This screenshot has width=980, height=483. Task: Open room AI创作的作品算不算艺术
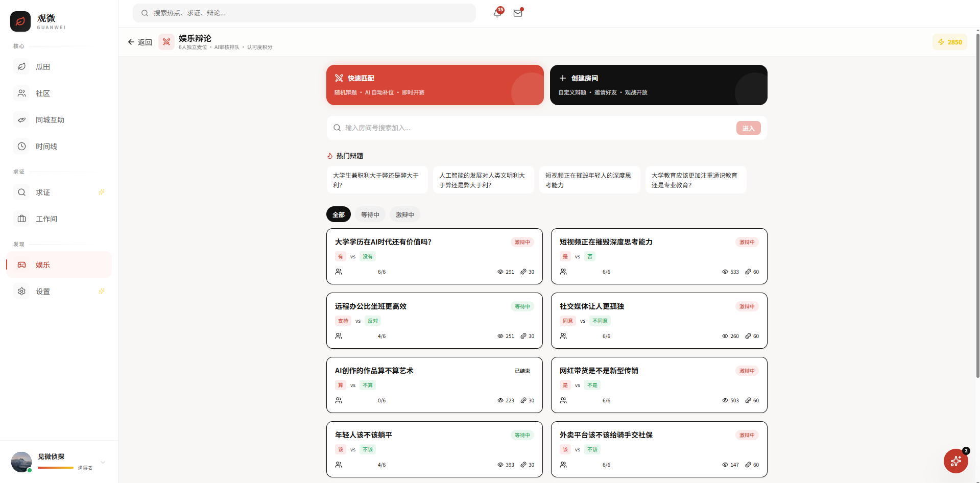coord(435,385)
